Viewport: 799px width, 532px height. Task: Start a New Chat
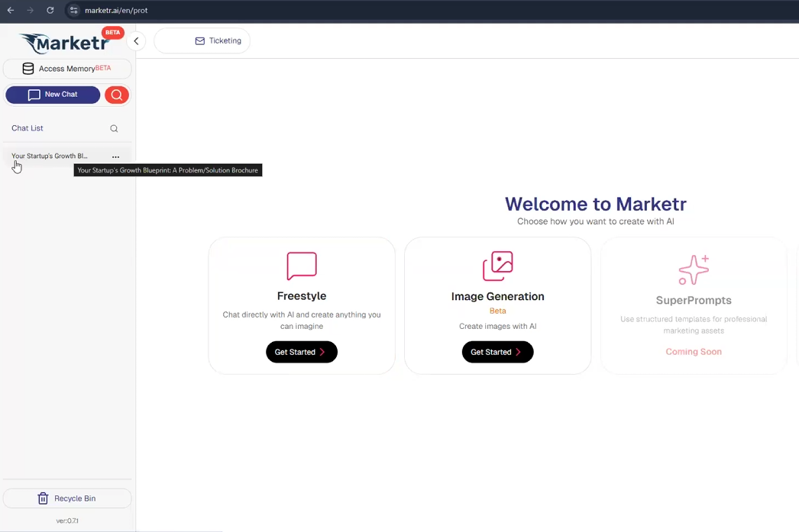pyautogui.click(x=53, y=95)
